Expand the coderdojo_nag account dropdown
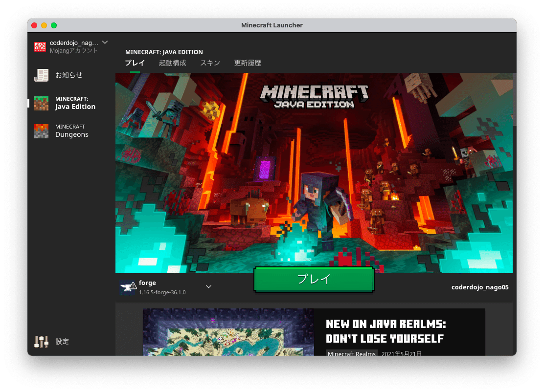 tap(105, 42)
